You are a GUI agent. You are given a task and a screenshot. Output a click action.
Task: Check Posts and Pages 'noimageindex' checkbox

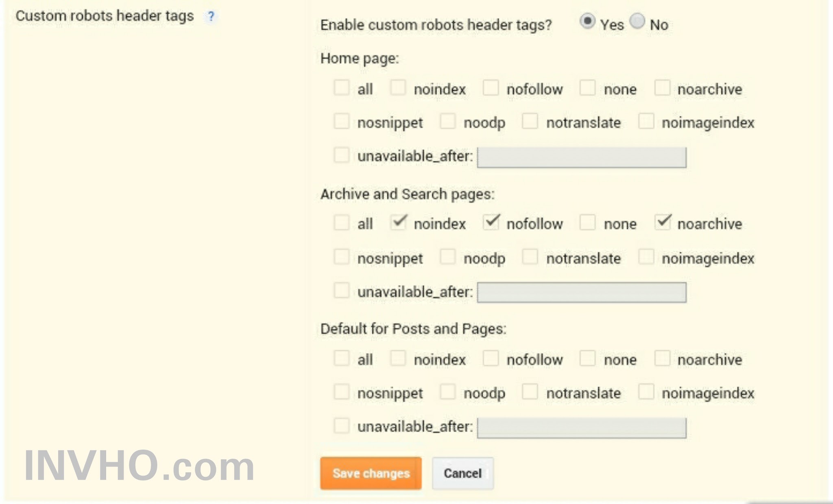coord(646,392)
